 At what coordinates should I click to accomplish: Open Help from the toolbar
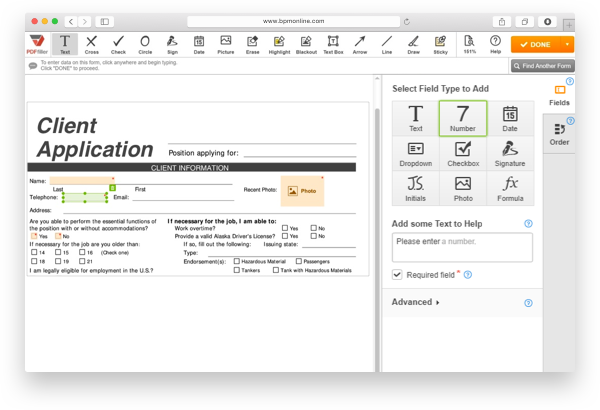(496, 44)
